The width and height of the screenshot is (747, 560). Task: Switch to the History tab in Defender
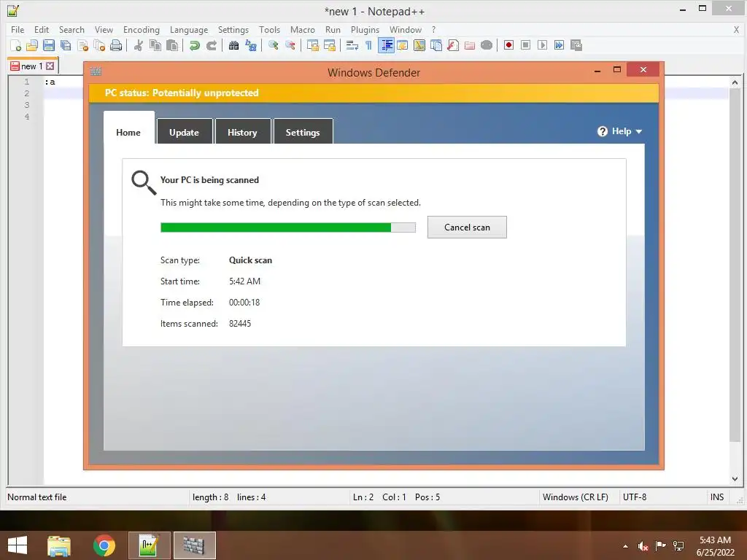click(x=242, y=131)
